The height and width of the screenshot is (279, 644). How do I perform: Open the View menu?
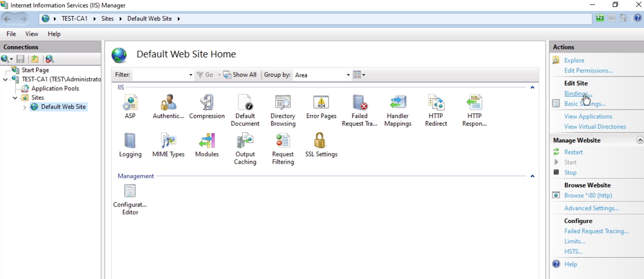[x=32, y=34]
